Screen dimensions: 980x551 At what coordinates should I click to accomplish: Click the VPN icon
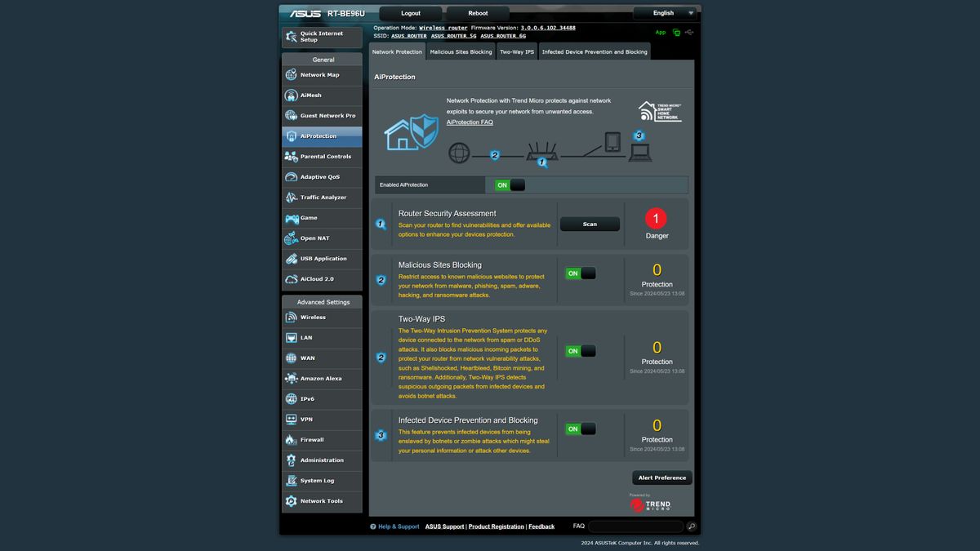pos(292,420)
